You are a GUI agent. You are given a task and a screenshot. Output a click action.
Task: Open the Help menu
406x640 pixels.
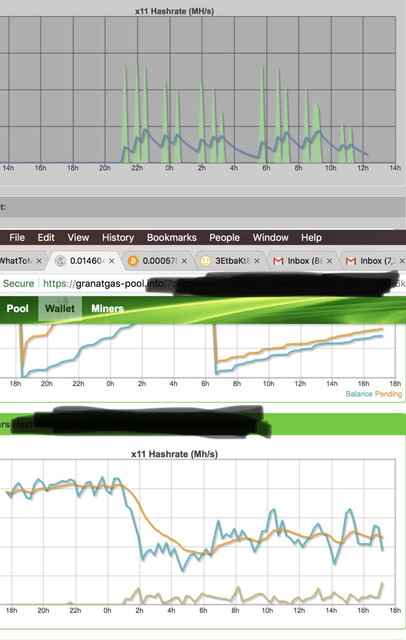[x=311, y=238]
